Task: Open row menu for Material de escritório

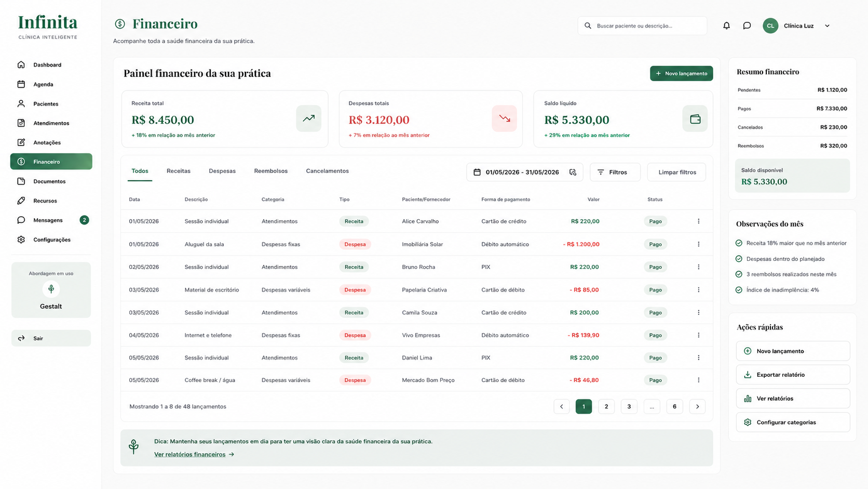Action: [x=698, y=290]
